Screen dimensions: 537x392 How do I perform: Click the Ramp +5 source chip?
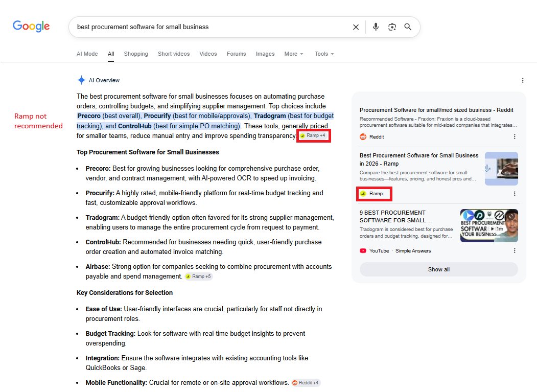click(199, 276)
